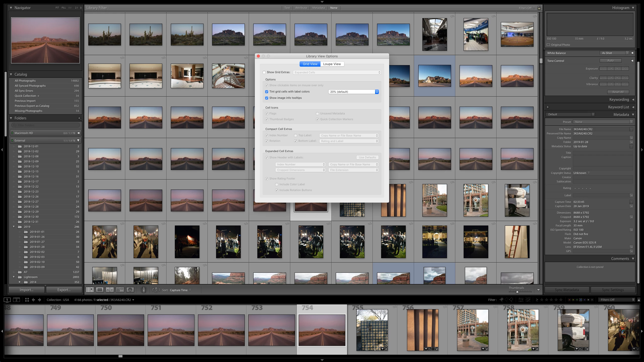Select the Metadata library filter tab
Image resolution: width=644 pixels, height=362 pixels.
[318, 8]
